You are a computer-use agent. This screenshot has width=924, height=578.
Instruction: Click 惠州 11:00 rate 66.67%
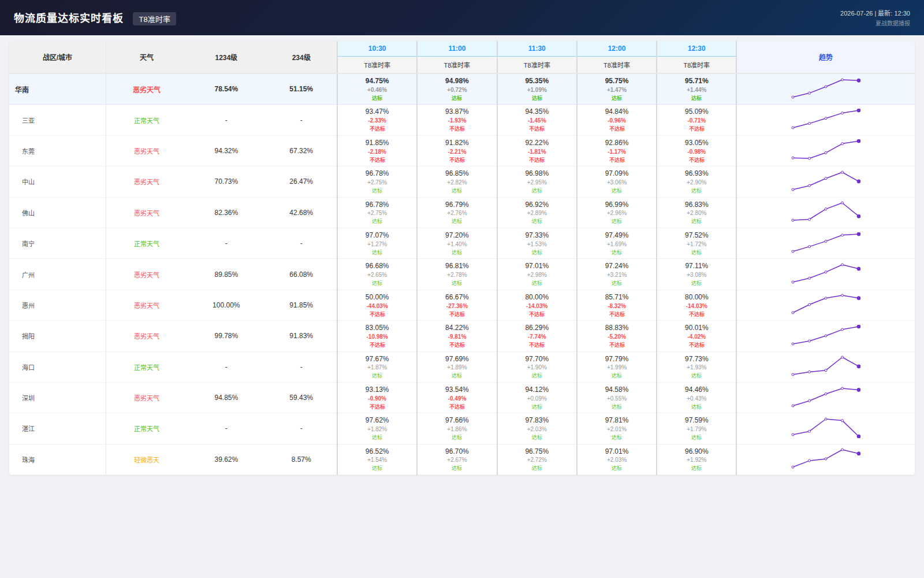click(x=457, y=297)
